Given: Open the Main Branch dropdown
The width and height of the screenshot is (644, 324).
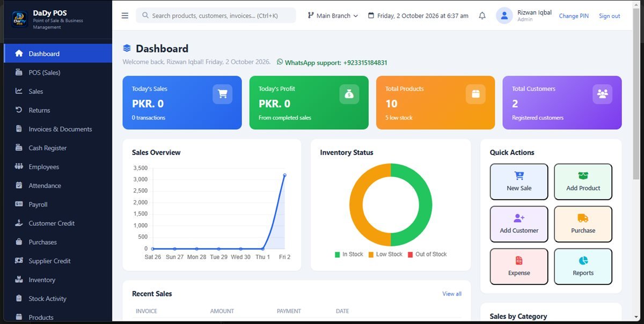Looking at the screenshot, I should [x=333, y=16].
